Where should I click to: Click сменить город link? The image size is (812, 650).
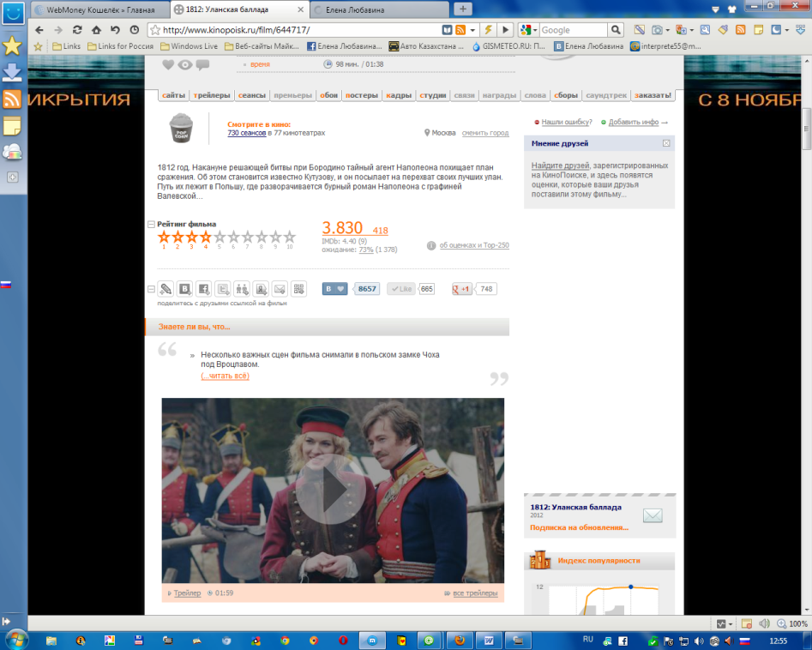(x=485, y=133)
